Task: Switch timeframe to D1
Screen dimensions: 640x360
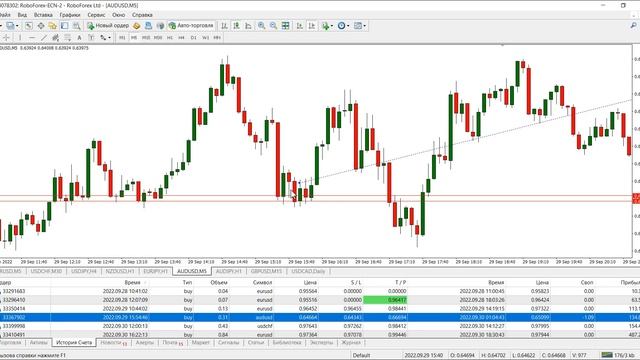Action: [193, 38]
